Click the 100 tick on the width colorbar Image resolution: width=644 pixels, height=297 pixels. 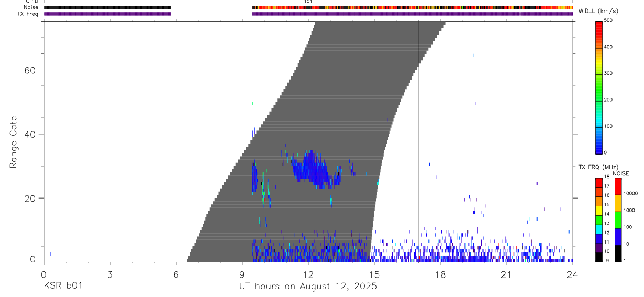(609, 126)
